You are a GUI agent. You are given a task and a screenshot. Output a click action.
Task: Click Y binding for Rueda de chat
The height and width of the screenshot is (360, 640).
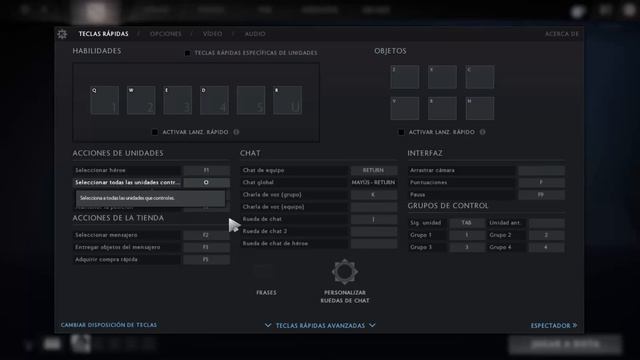[x=373, y=219]
